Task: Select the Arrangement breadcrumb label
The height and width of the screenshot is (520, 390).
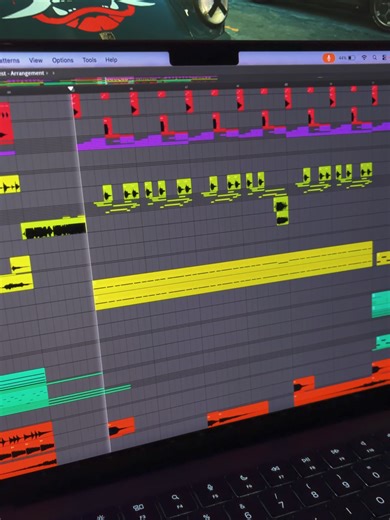Action: [x=27, y=73]
